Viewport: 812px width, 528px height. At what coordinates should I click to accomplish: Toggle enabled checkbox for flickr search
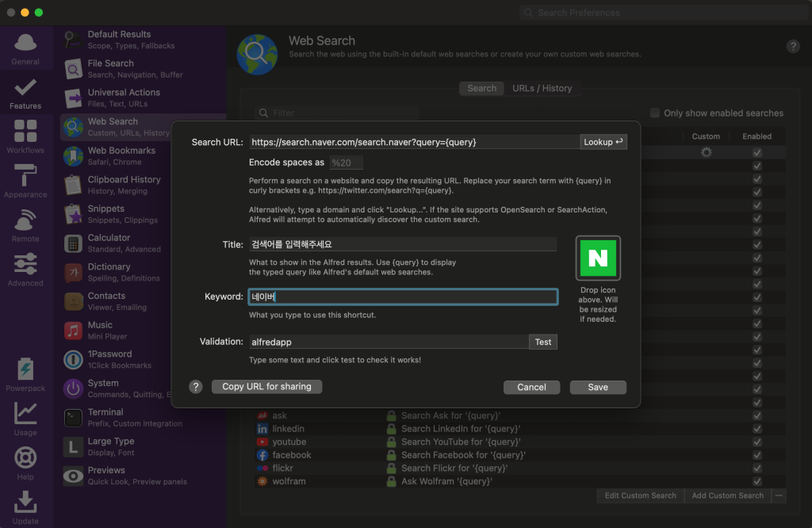click(x=757, y=468)
